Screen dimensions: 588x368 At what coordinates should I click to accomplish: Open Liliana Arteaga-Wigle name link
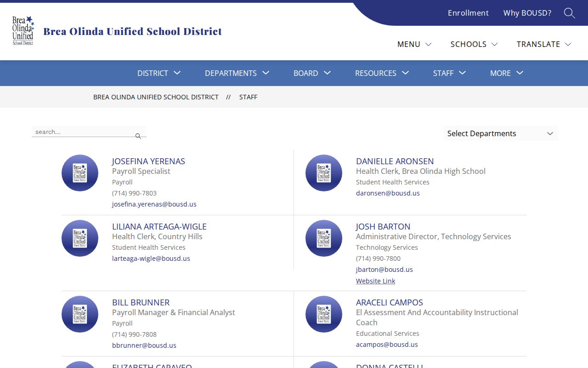(x=159, y=226)
